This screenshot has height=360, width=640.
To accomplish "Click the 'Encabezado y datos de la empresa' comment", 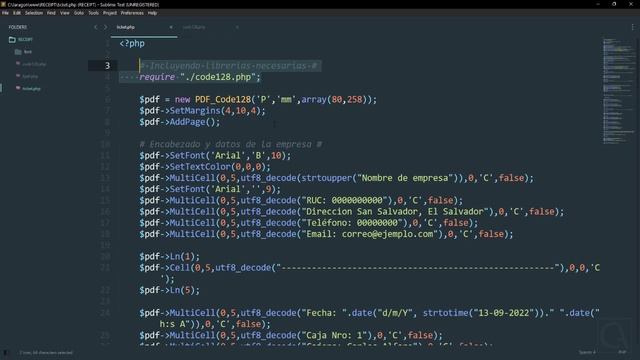I will pos(231,144).
